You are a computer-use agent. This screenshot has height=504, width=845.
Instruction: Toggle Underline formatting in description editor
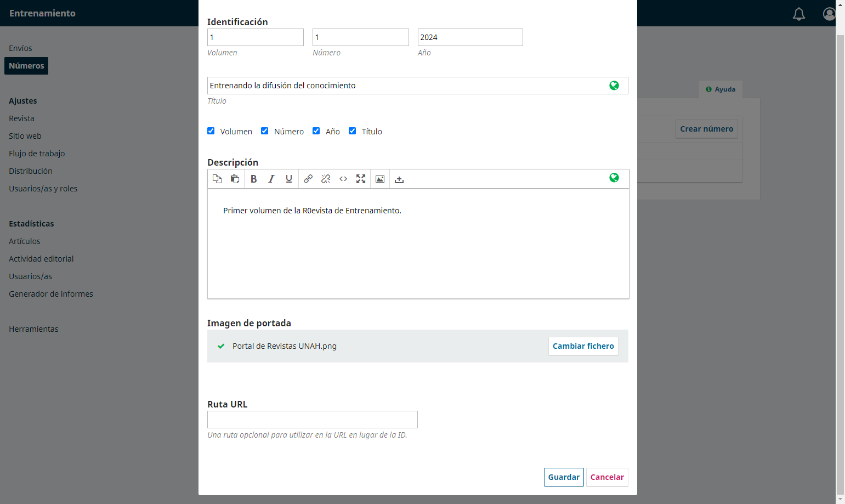tap(289, 179)
